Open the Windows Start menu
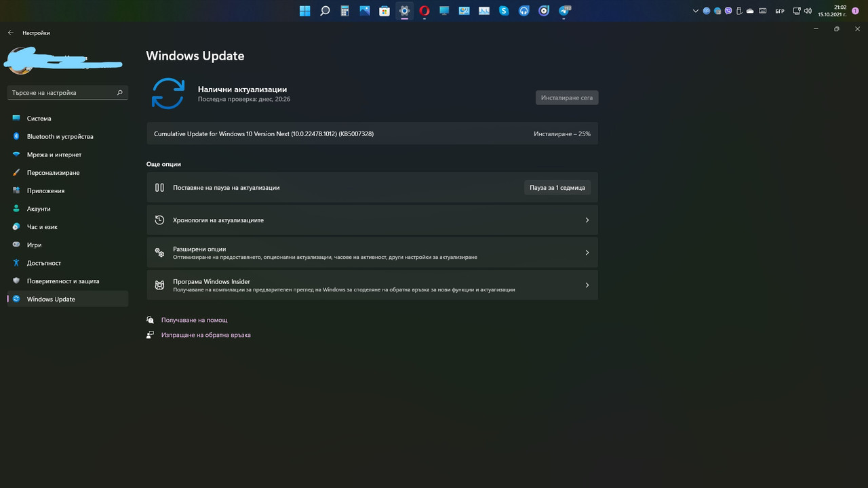 tap(305, 11)
